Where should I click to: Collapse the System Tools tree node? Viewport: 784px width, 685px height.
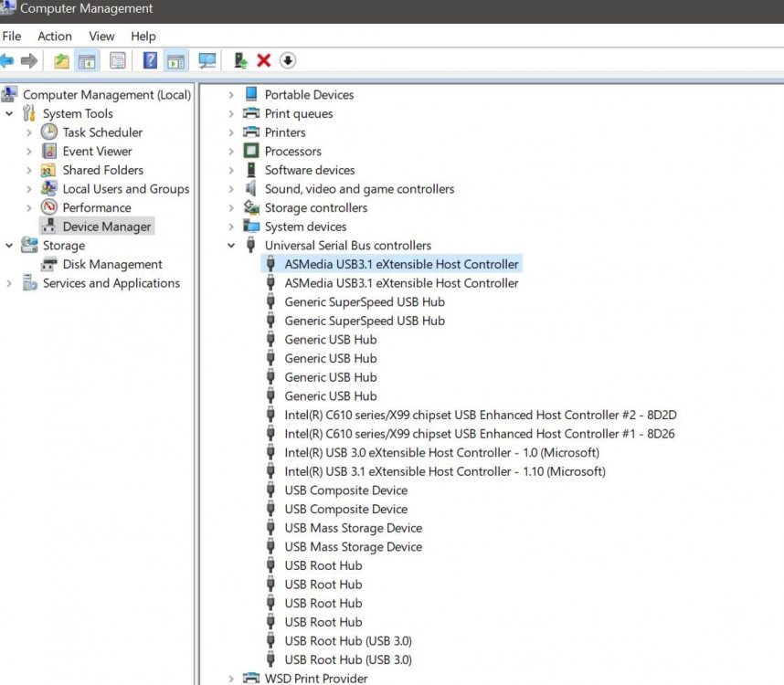click(x=9, y=114)
